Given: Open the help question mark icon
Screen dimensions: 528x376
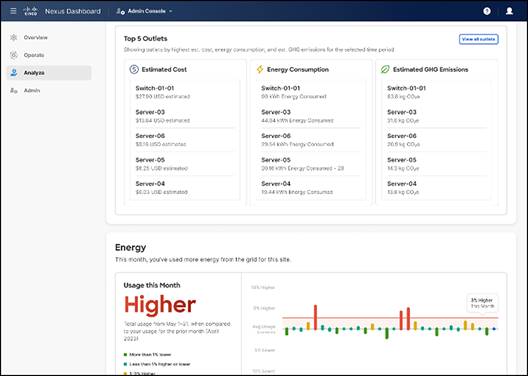Looking at the screenshot, I should (x=487, y=11).
